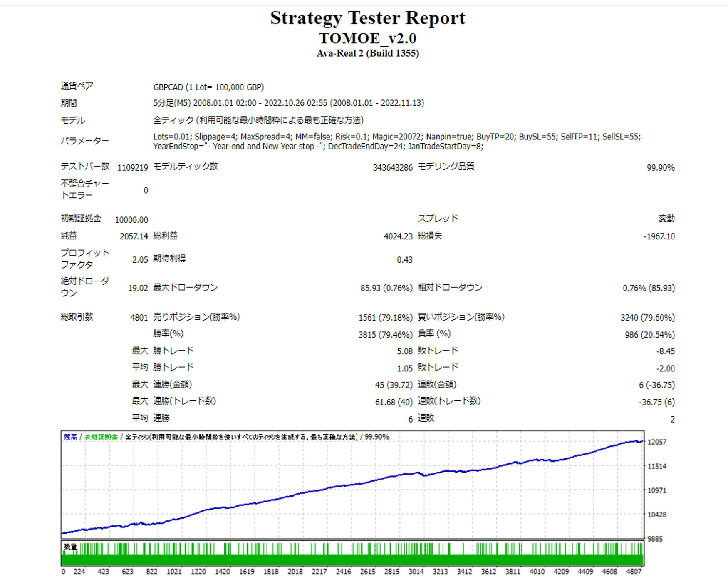Select the 5分足(M5) period date range text

(x=288, y=103)
